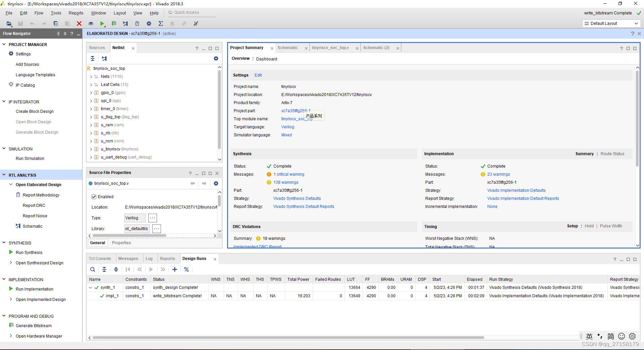Click the Edit link beside Settings
This screenshot has height=350, width=644.
(258, 75)
